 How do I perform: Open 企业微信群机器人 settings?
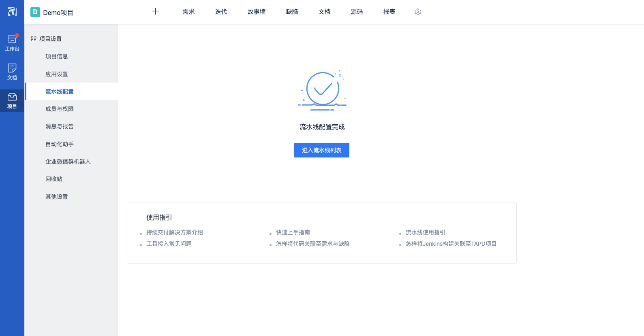tap(68, 162)
